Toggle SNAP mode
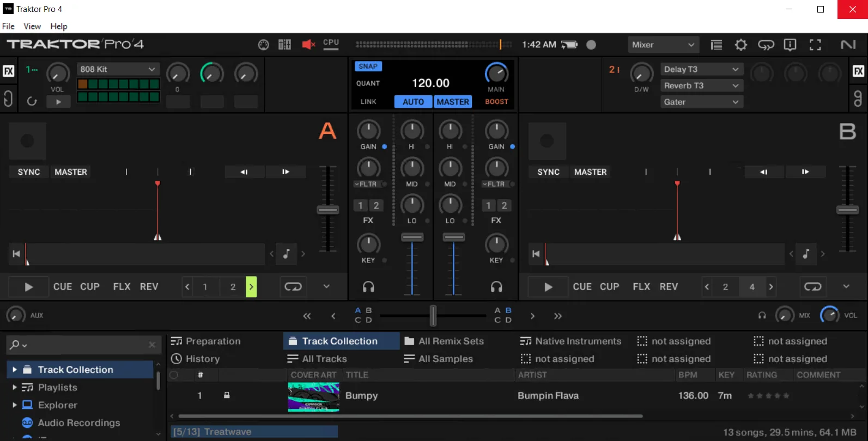This screenshot has height=441, width=868. [x=368, y=66]
